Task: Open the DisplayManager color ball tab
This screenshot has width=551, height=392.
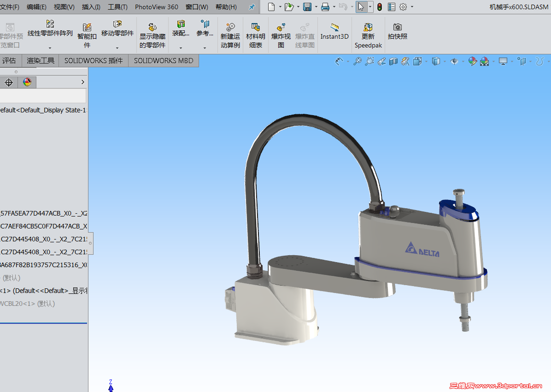Action: coord(27,82)
